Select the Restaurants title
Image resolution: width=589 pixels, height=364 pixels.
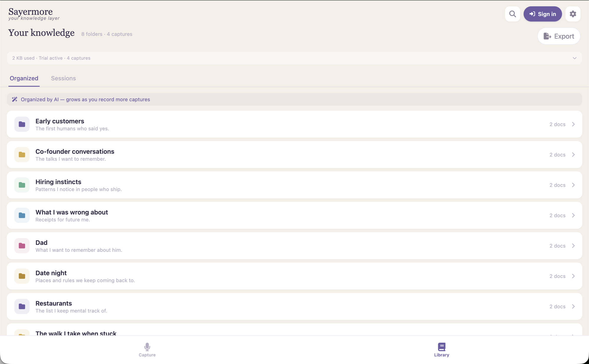coord(54,303)
